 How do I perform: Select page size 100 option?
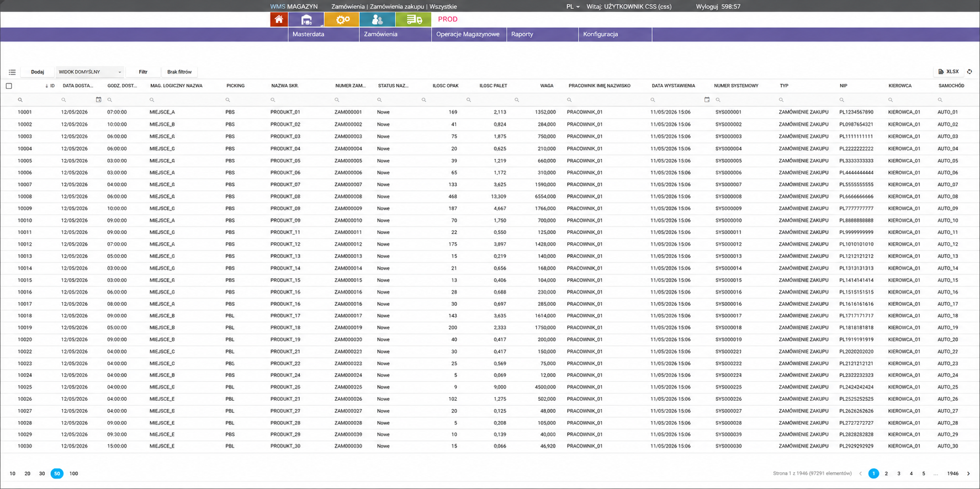(x=73, y=474)
